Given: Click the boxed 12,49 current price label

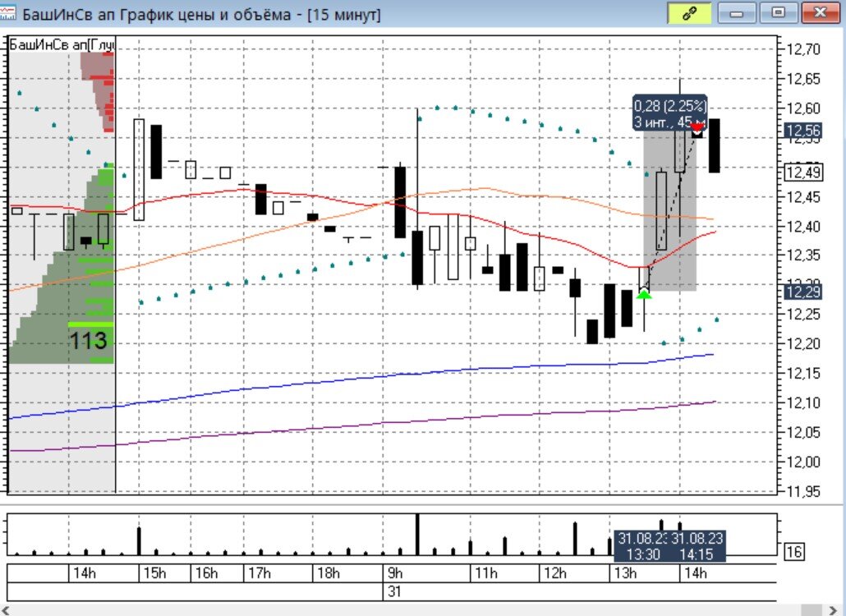Looking at the screenshot, I should (x=802, y=172).
